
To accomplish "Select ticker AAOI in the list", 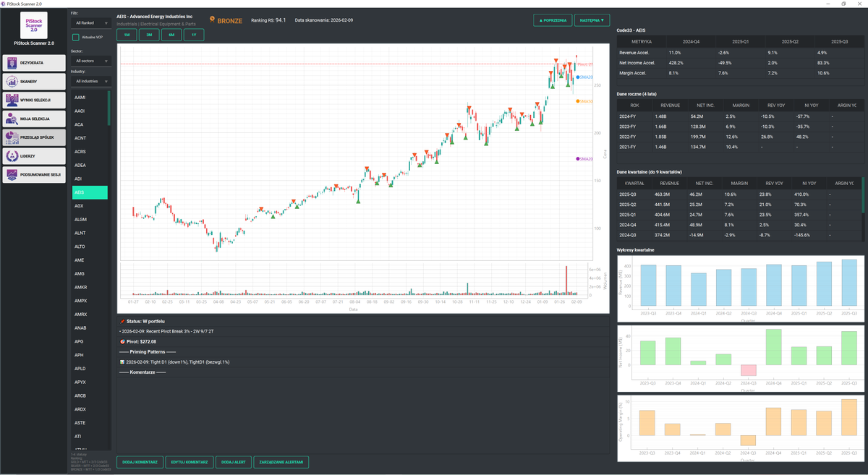I will click(x=90, y=111).
